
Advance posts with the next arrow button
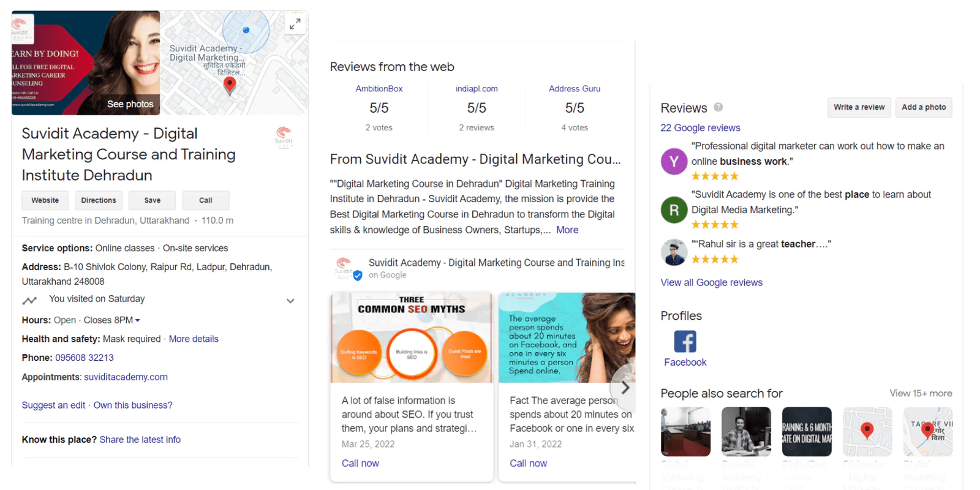[624, 388]
